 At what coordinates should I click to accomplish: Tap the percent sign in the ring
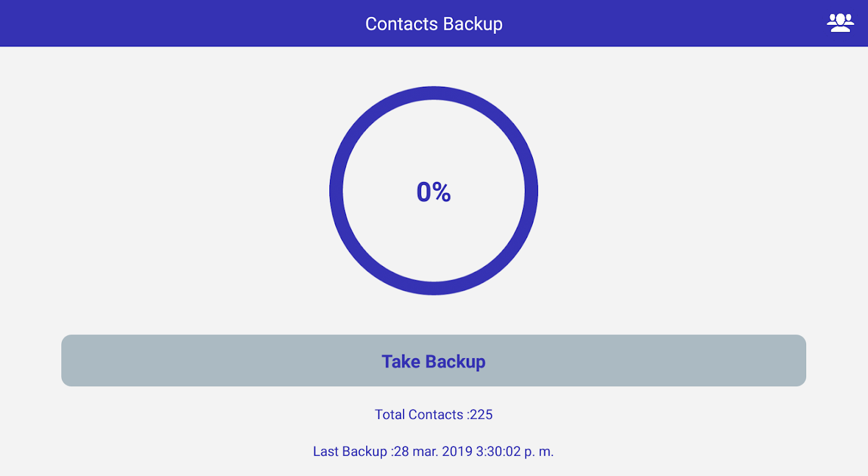pyautogui.click(x=442, y=192)
